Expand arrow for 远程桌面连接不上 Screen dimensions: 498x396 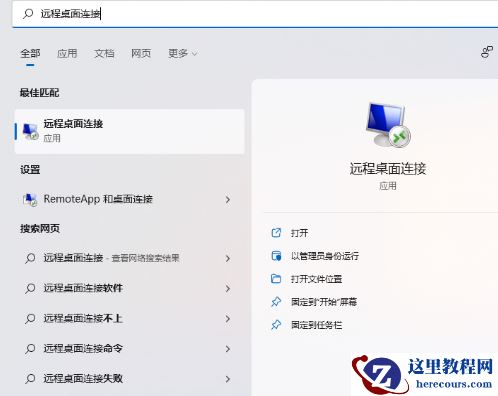(228, 319)
